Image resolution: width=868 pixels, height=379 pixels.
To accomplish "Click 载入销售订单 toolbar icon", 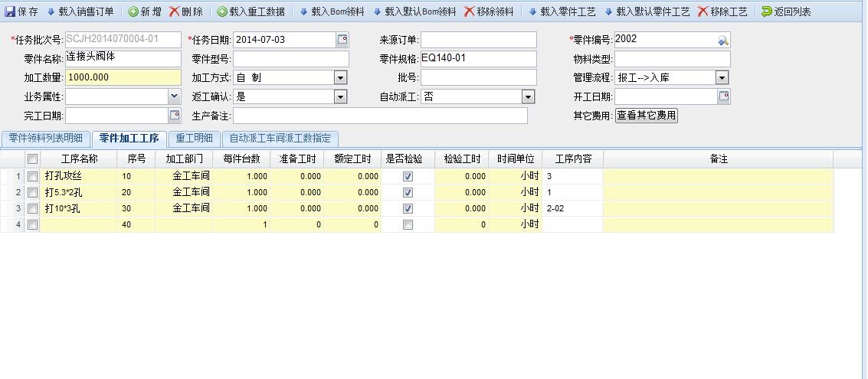I will click(51, 11).
